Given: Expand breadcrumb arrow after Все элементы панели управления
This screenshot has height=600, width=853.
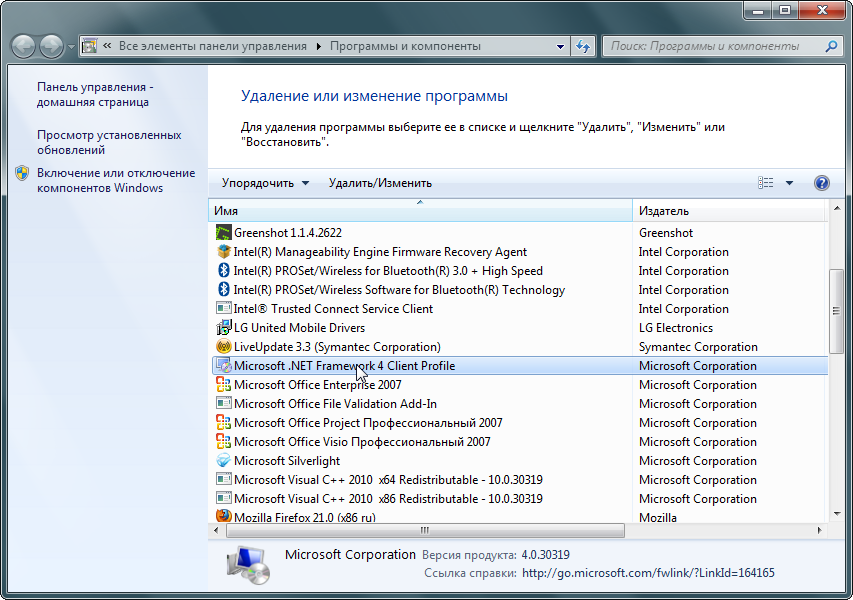Looking at the screenshot, I should (x=319, y=46).
